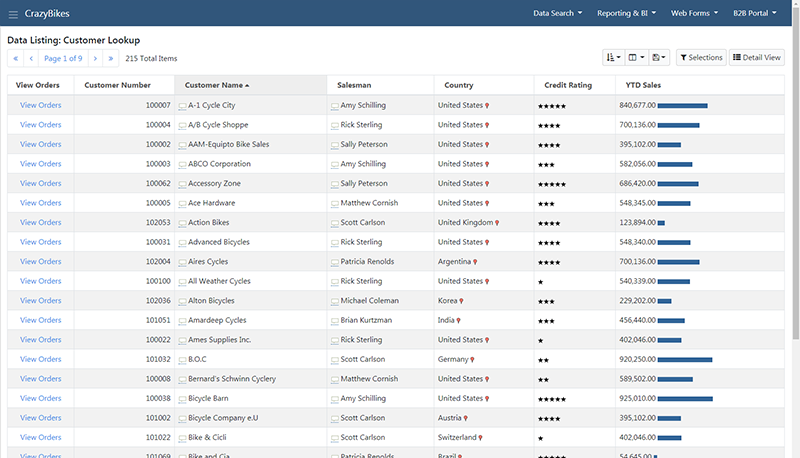Click the map pin next to Korea

[461, 301]
